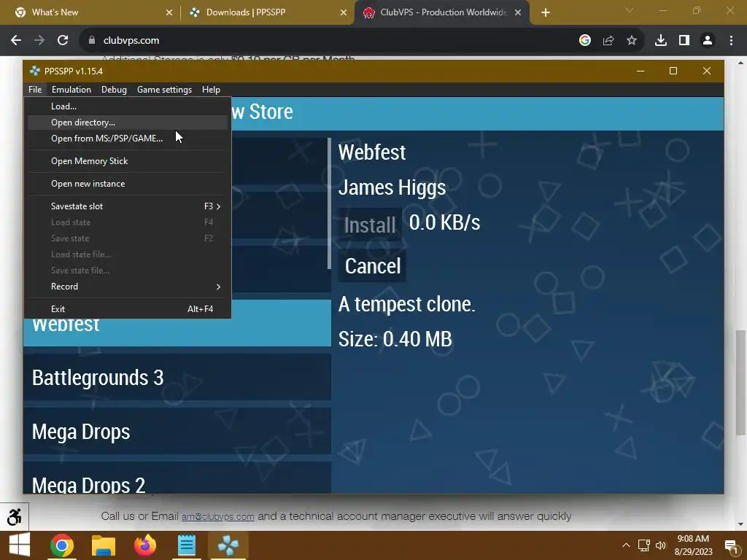
Task: Bookmark this page with the star
Action: (632, 41)
